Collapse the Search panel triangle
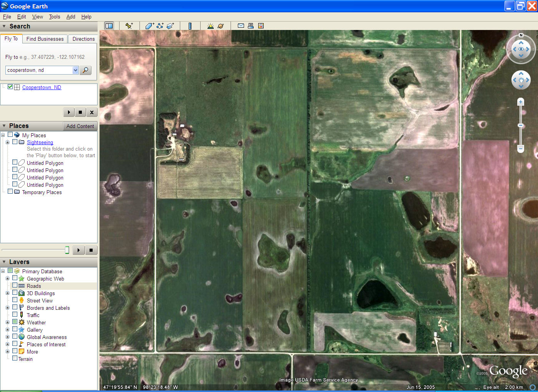The width and height of the screenshot is (538, 392). (4, 27)
